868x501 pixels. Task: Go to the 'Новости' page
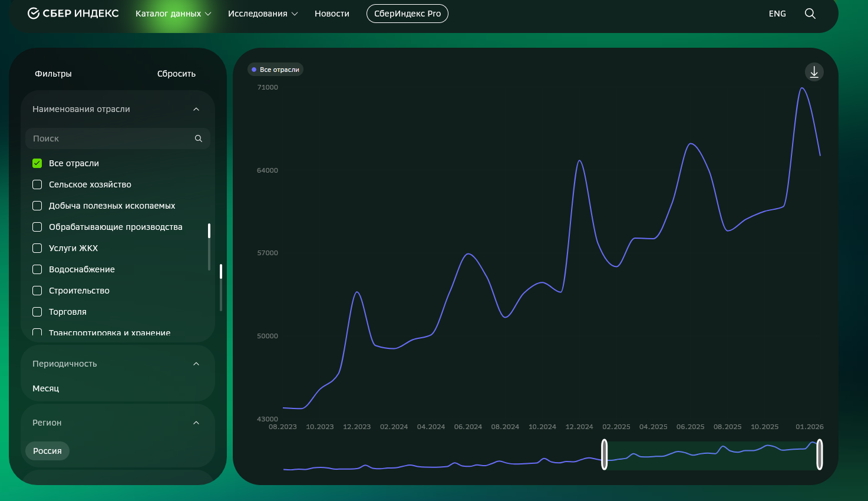[332, 14]
